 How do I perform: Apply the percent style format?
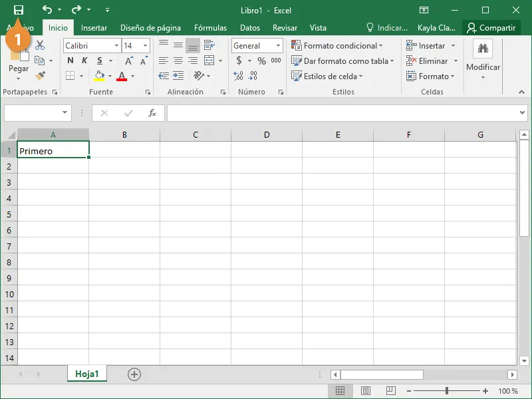click(261, 61)
